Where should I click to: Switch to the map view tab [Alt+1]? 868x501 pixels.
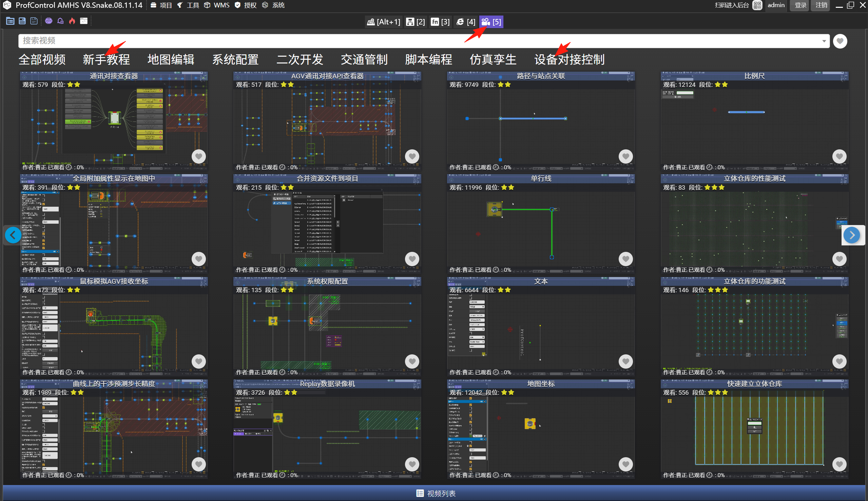pos(383,22)
